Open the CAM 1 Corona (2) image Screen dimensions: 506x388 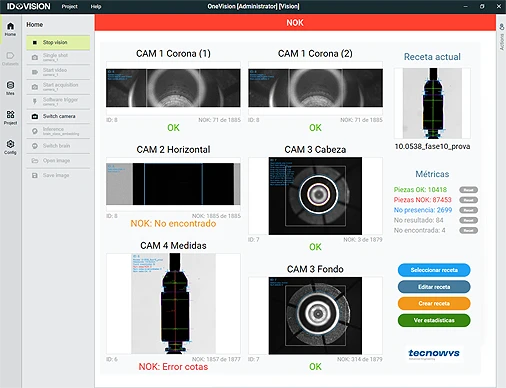[x=315, y=88]
